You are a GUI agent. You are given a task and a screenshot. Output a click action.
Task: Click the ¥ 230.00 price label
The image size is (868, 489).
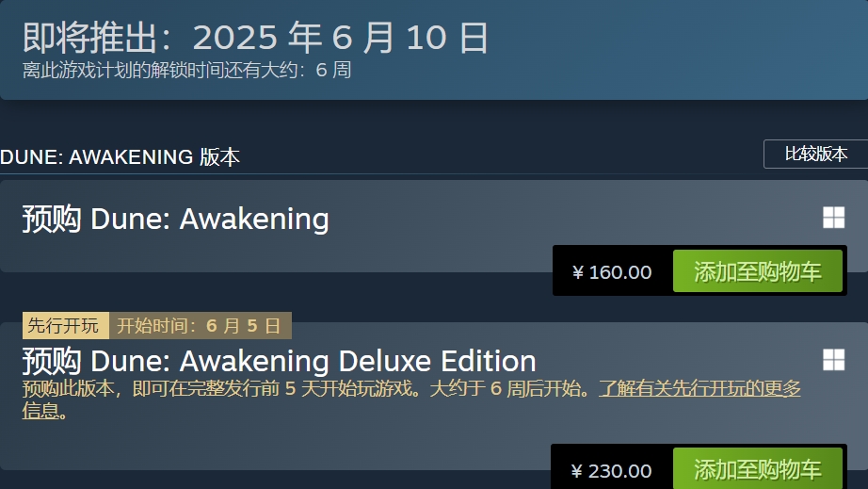[x=612, y=470]
